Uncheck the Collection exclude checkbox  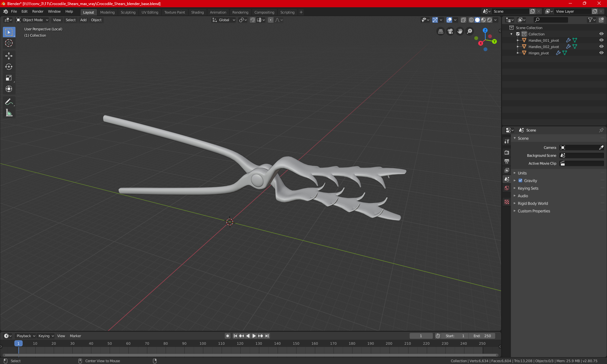pos(518,34)
